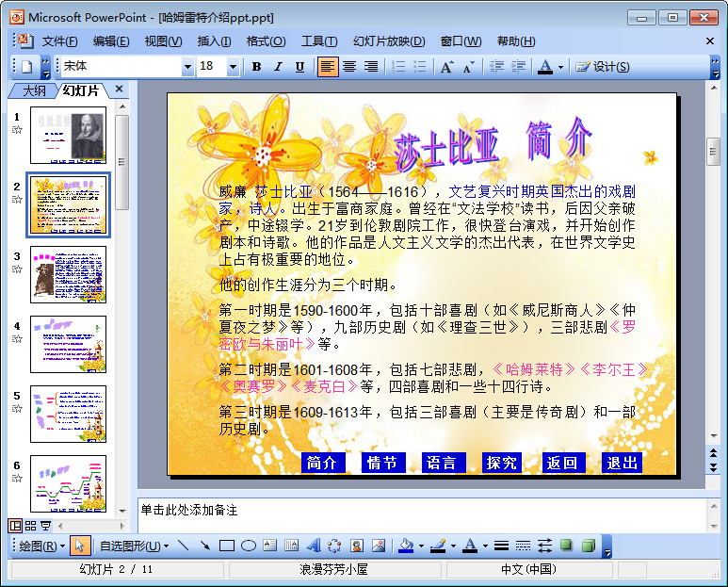Select slide 6 thumbnail
The width and height of the screenshot is (728, 587).
click(x=68, y=483)
